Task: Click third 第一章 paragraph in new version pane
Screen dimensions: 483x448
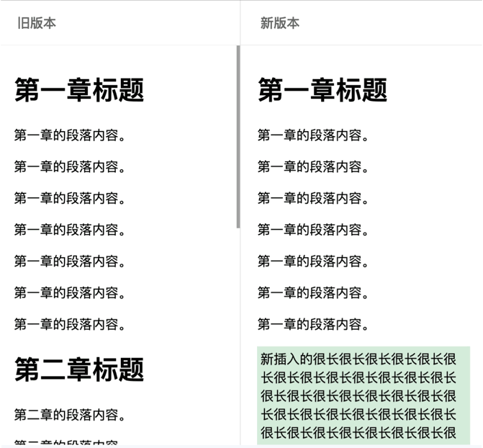Action: pyautogui.click(x=313, y=198)
